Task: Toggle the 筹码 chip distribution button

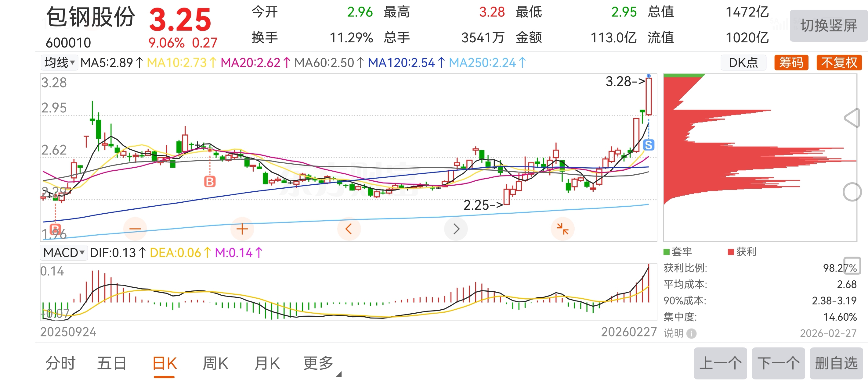Action: [x=791, y=62]
